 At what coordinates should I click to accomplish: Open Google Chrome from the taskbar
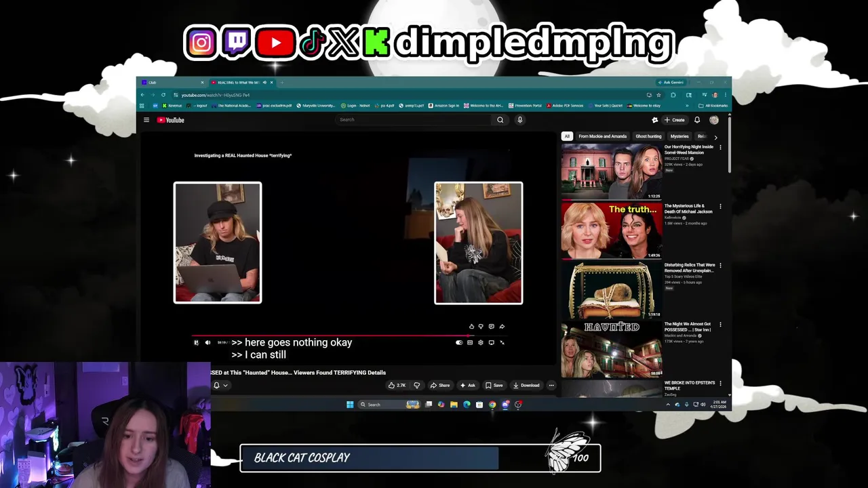click(x=492, y=405)
